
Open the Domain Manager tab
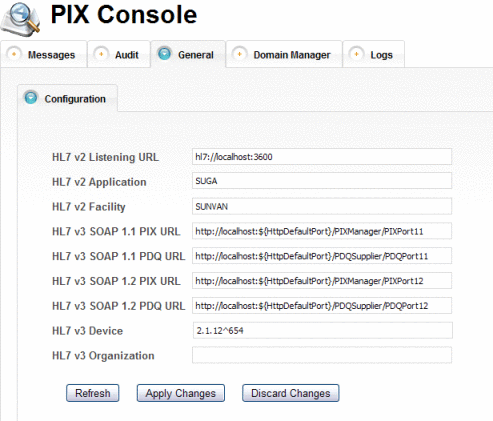click(284, 54)
